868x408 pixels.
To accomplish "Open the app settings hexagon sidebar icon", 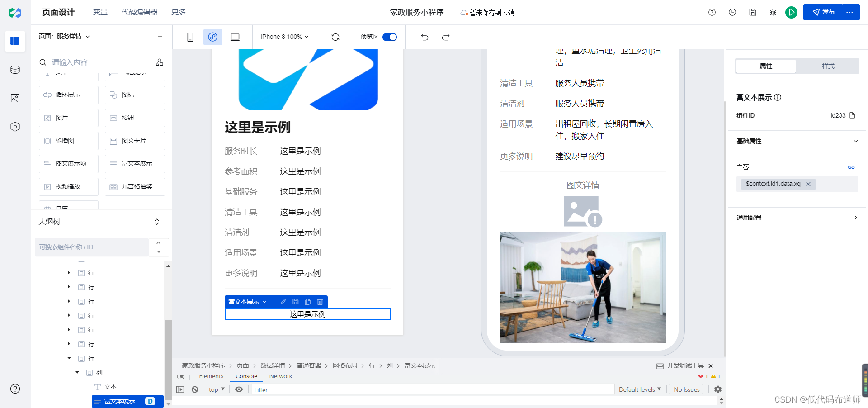I will pyautogui.click(x=15, y=127).
